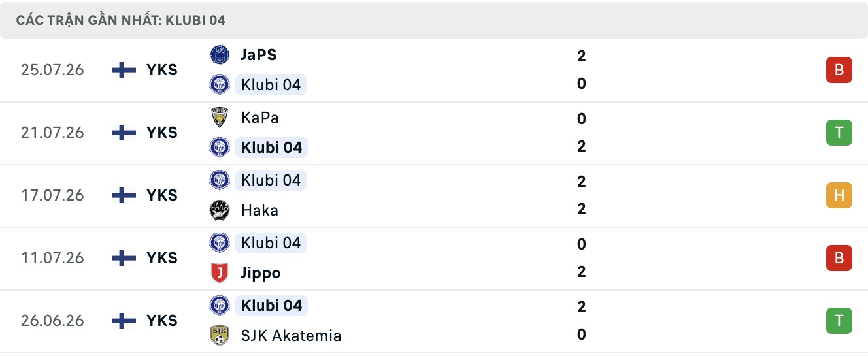This screenshot has height=358, width=868.
Task: Click the KaPa team crest icon
Action: (x=220, y=118)
